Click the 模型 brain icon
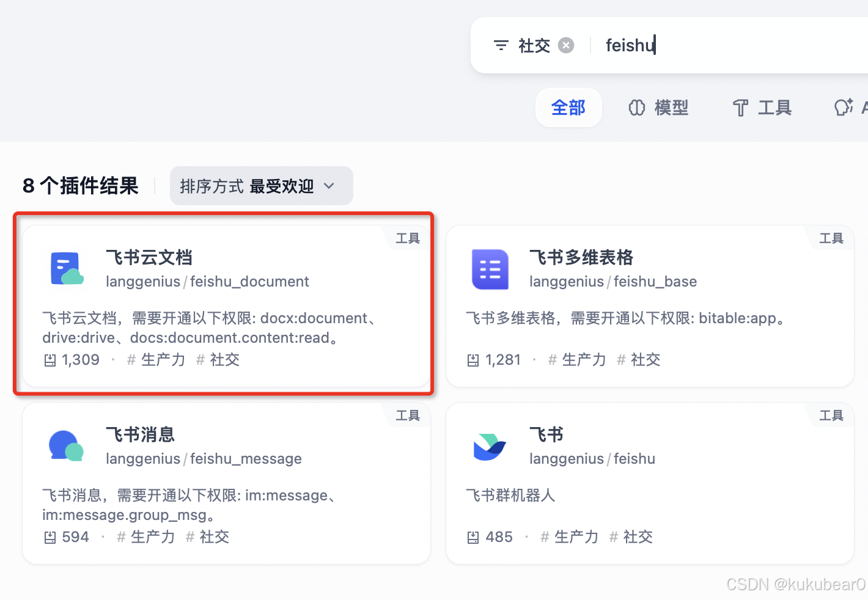 [637, 108]
